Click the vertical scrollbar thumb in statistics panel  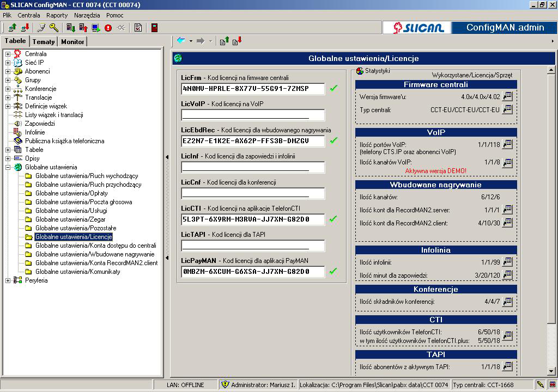[x=551, y=199]
